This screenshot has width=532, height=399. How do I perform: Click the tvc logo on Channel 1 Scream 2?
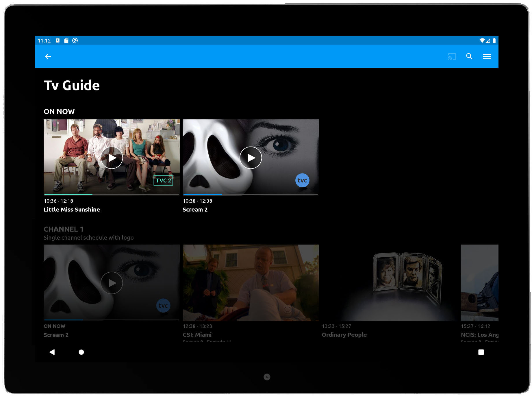tap(163, 306)
